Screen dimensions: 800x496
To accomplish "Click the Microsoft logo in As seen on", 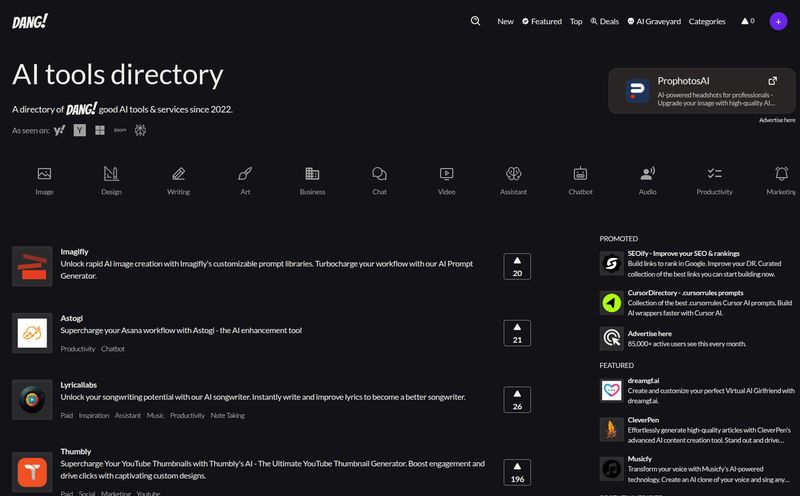I will [100, 130].
